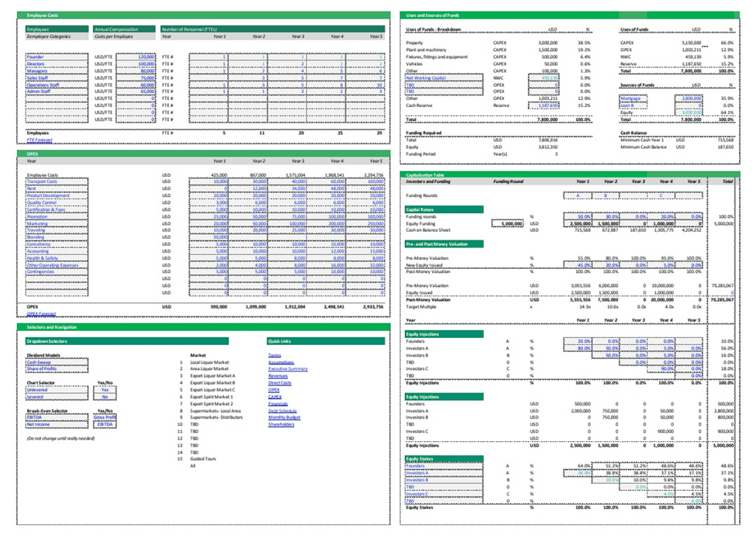This screenshot has width=756, height=542.
Task: Click the Property CAPEX amount 3,000,000
Action: pyautogui.click(x=547, y=43)
